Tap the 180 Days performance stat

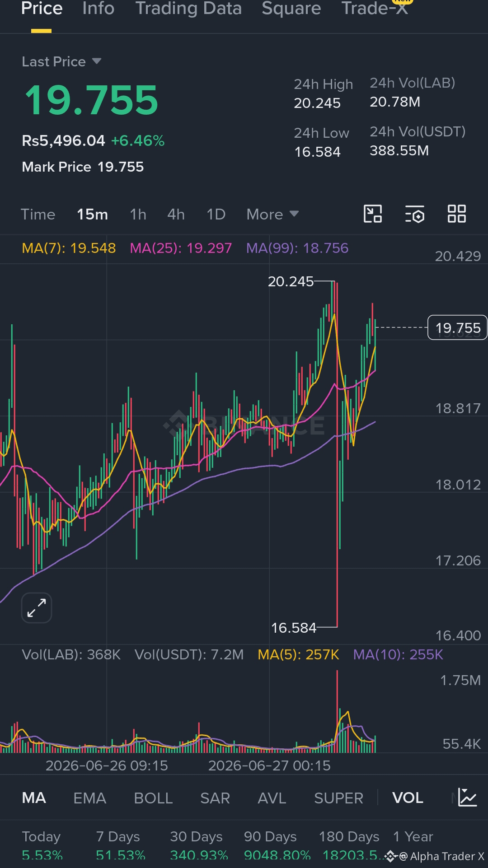[351, 845]
